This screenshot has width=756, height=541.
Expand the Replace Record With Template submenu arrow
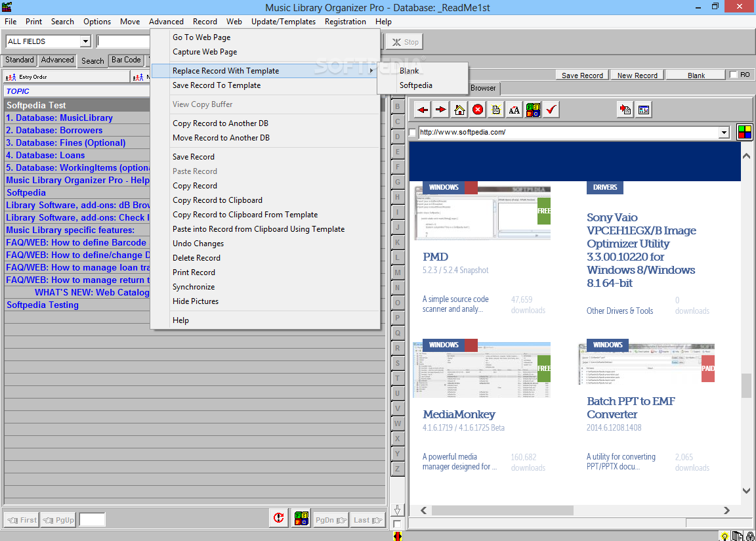pos(371,71)
